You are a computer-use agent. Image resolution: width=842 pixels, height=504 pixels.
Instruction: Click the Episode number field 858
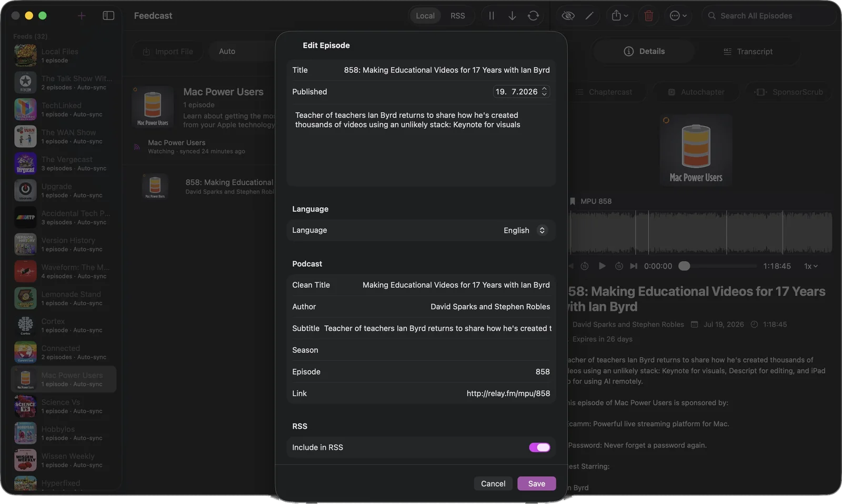pos(421,371)
